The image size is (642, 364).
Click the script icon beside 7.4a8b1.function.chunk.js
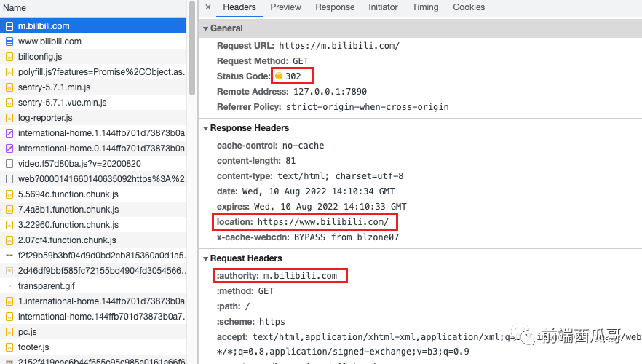click(9, 210)
